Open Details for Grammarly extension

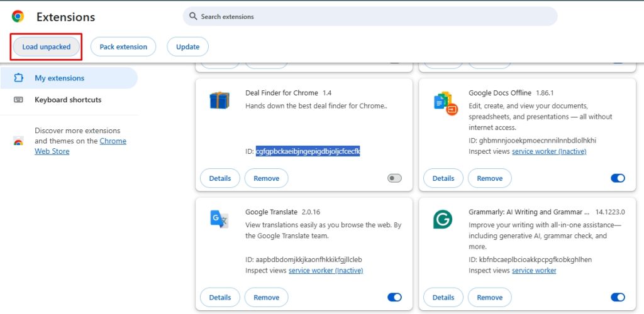coord(443,298)
